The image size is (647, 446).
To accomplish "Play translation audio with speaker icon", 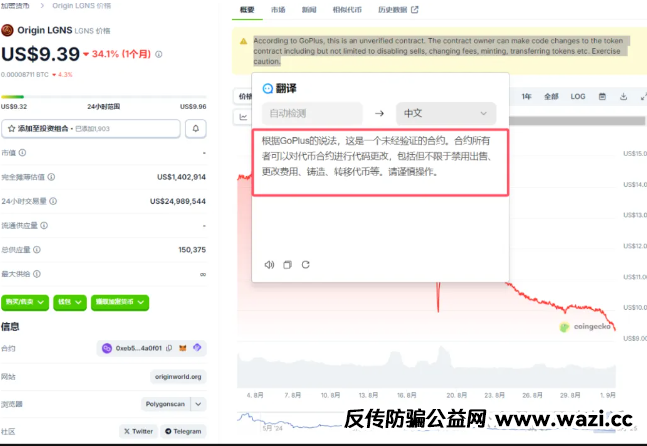I will point(269,265).
